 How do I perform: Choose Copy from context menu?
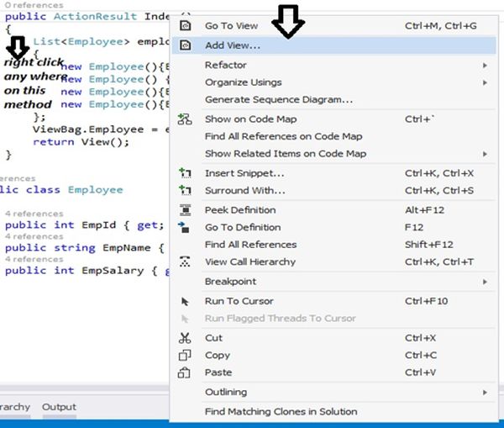(333, 356)
